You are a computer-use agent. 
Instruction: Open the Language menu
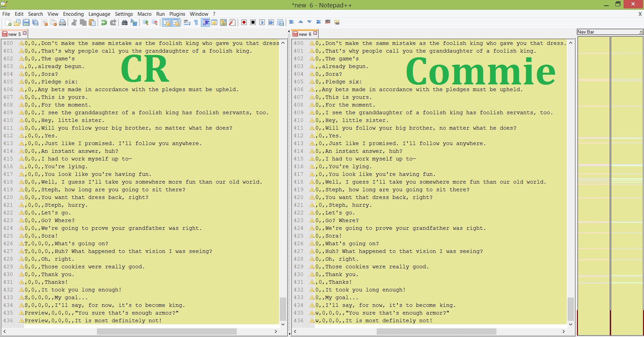point(99,14)
